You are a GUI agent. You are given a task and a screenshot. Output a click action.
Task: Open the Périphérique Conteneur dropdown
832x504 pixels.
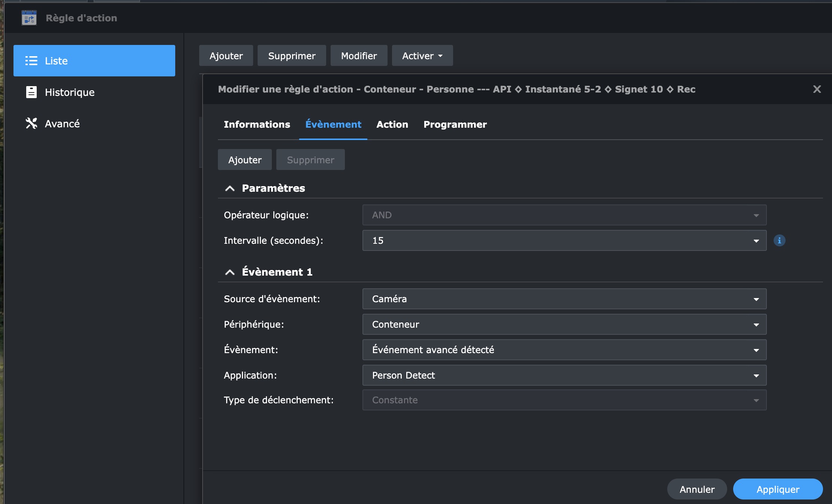(x=564, y=324)
